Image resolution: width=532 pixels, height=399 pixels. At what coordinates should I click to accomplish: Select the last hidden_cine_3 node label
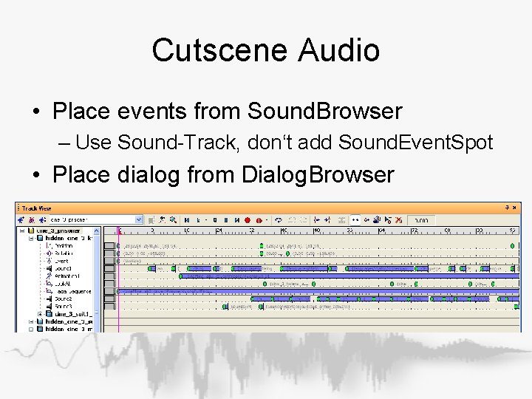[x=69, y=329]
